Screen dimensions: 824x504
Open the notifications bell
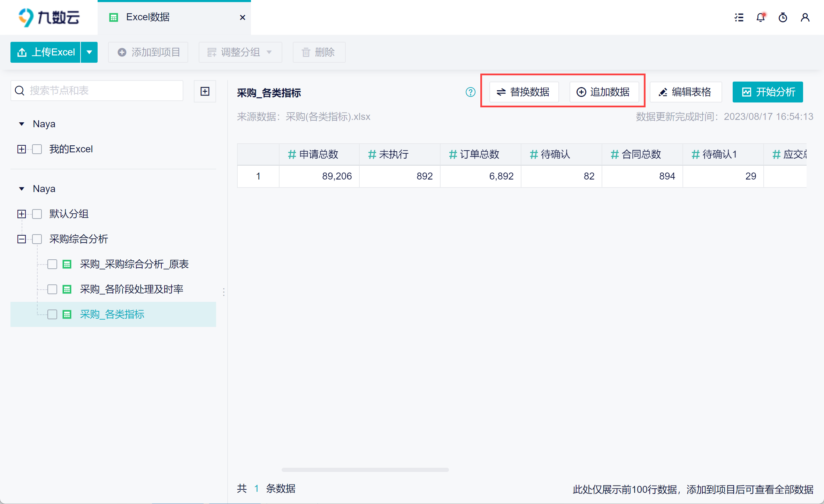tap(761, 17)
